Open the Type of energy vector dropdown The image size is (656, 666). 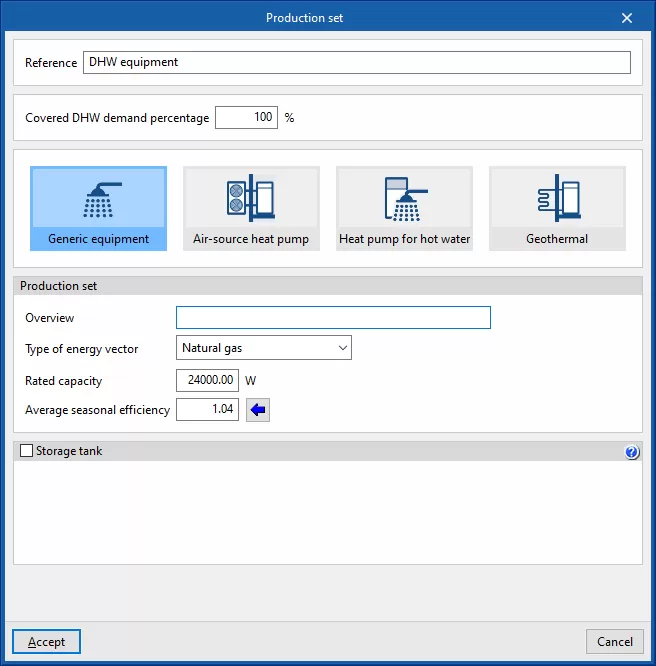pyautogui.click(x=264, y=348)
